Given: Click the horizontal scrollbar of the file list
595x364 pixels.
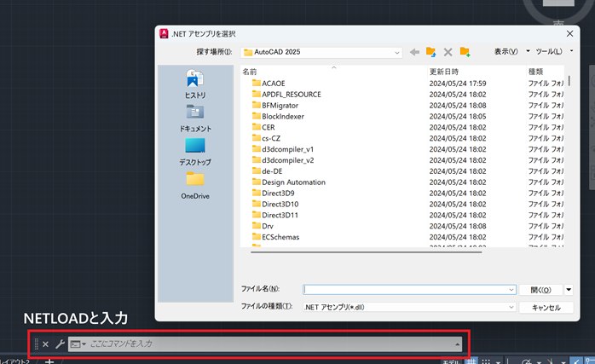Looking at the screenshot, I should (x=367, y=251).
